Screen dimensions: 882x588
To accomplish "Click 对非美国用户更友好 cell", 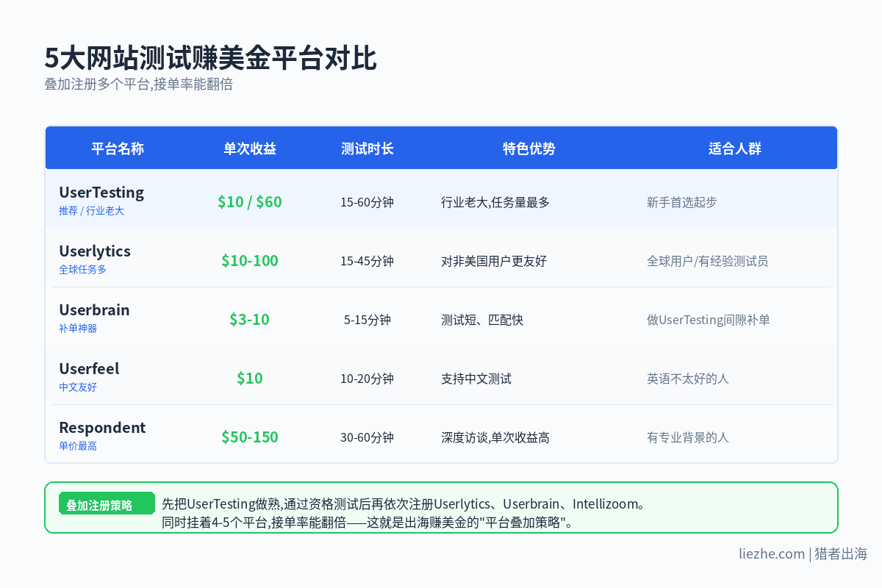I will tap(494, 261).
